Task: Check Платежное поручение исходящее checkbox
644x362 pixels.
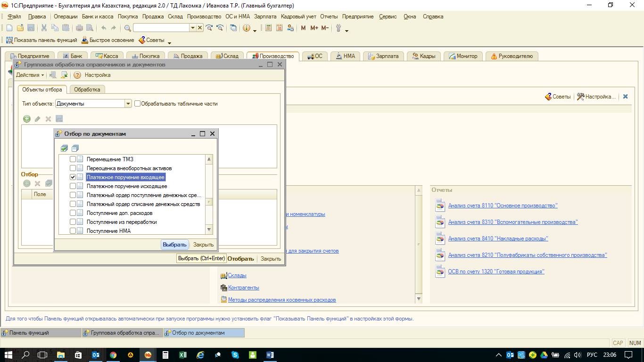Action: 73,186
